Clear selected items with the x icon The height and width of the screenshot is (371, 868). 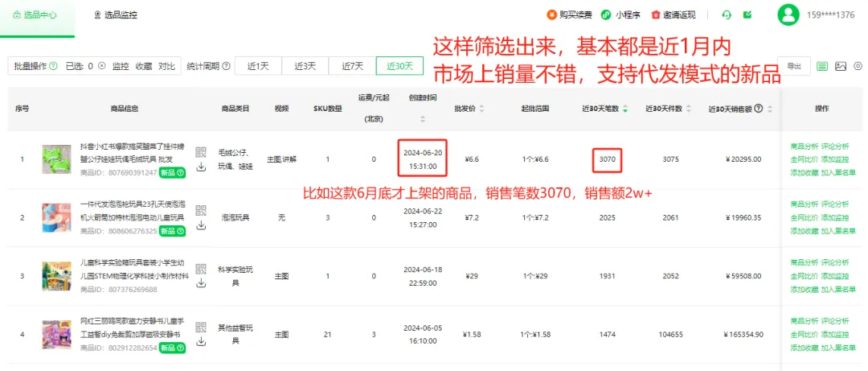pyautogui.click(x=102, y=66)
